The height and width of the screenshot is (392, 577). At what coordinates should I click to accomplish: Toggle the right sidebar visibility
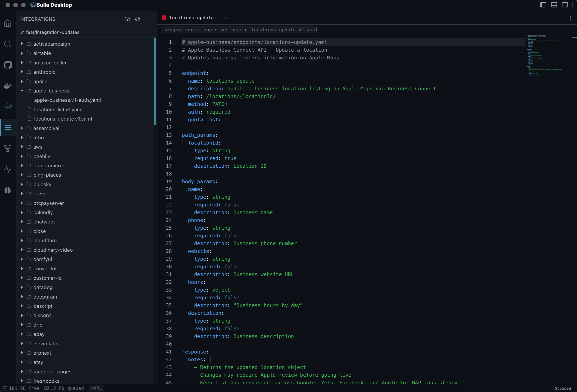(x=565, y=5)
